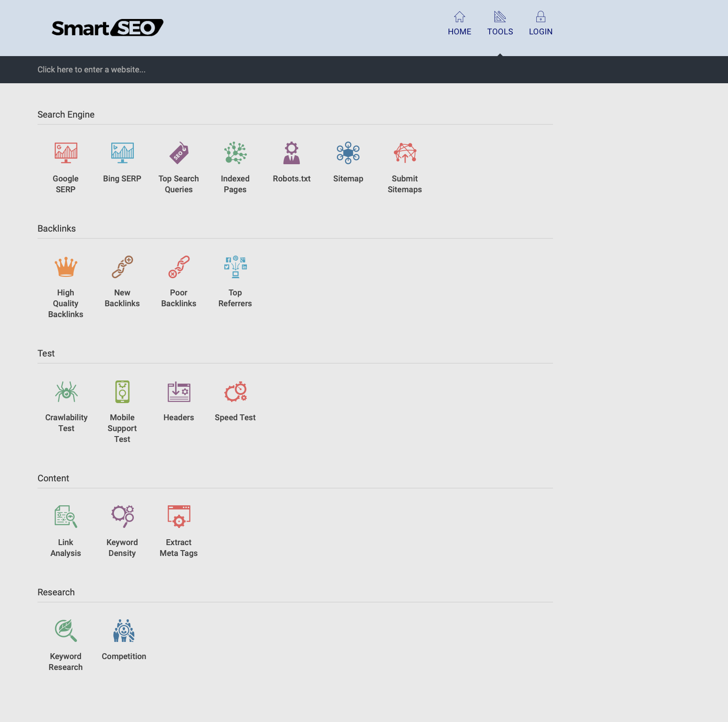Viewport: 728px width, 722px height.
Task: Click the Sitemap hexagon icon
Action: (348, 153)
